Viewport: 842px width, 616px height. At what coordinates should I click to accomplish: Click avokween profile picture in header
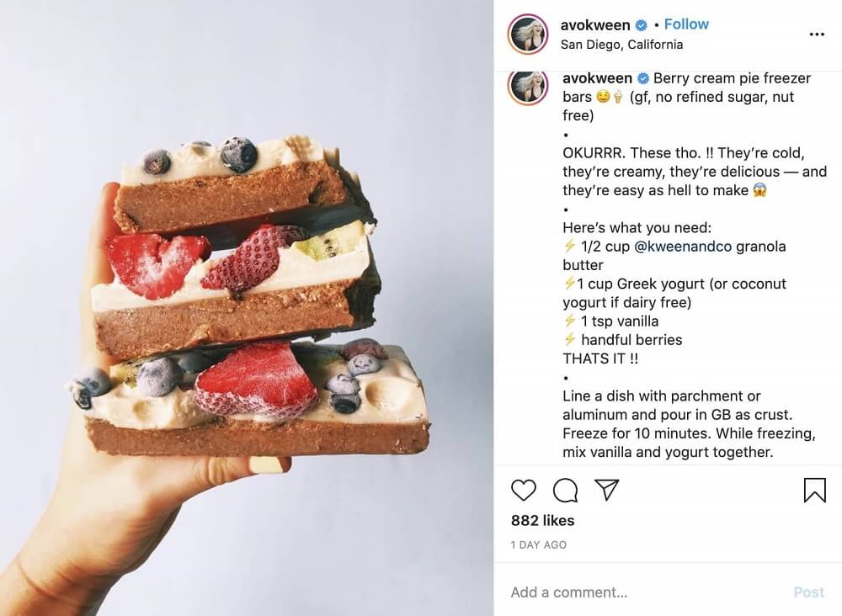pyautogui.click(x=527, y=34)
